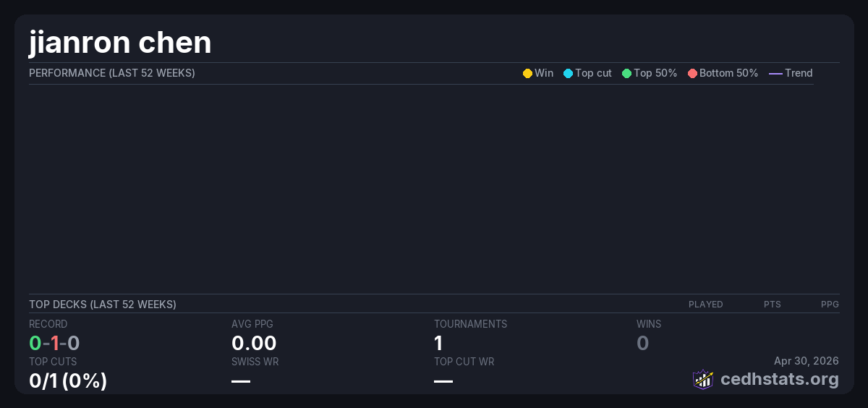Click the cyan Top cut legend dot
The image size is (868, 408).
point(568,73)
